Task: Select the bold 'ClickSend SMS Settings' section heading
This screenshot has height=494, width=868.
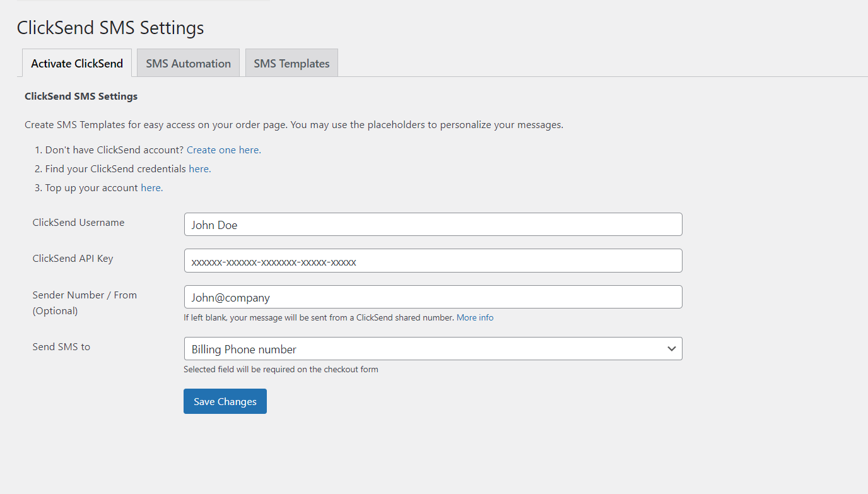Action: 81,97
